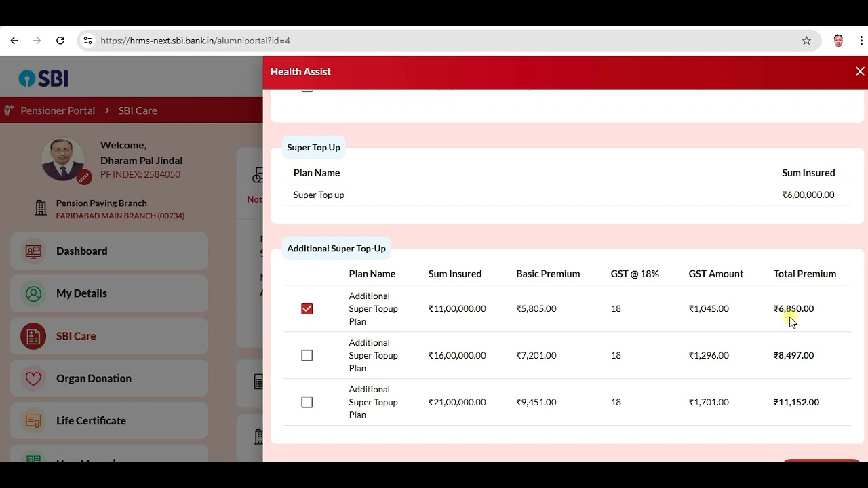The width and height of the screenshot is (868, 488).
Task: Click the Organ Donation heart icon
Action: point(33,379)
